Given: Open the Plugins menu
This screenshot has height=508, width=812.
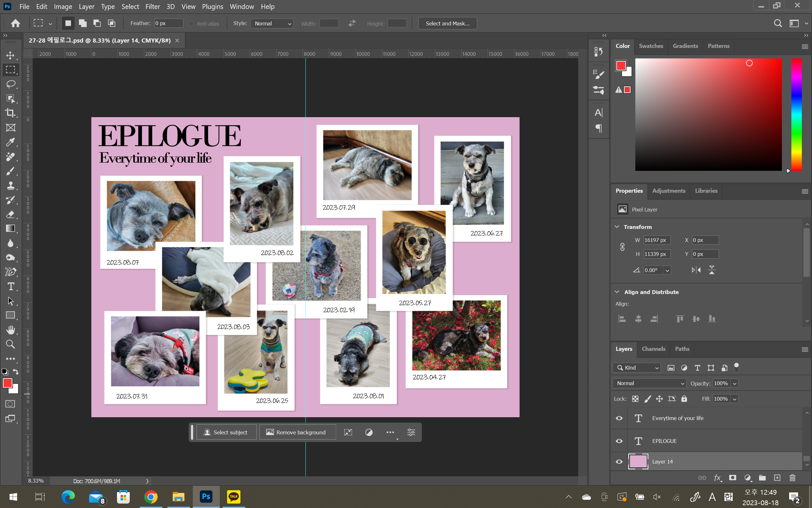Looking at the screenshot, I should (213, 6).
